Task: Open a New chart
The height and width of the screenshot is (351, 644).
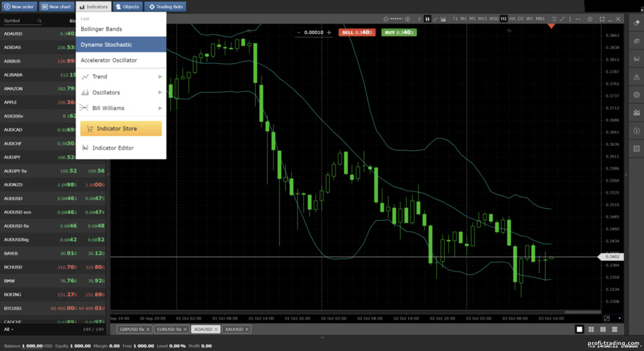Action: pyautogui.click(x=56, y=7)
